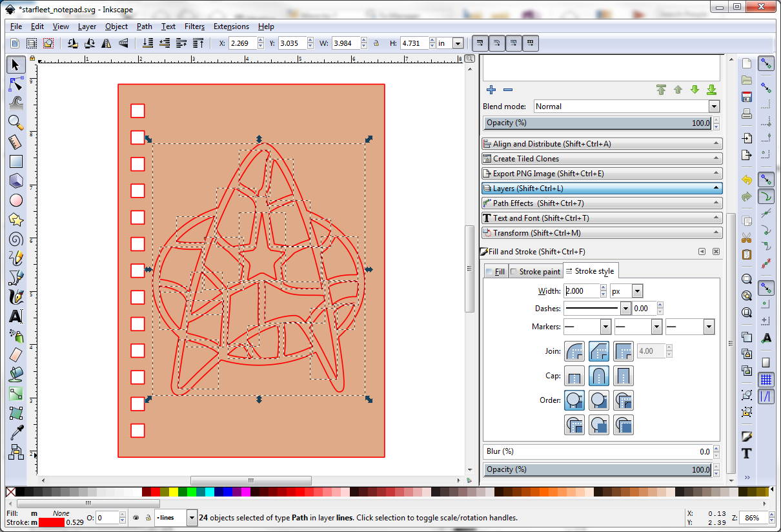This screenshot has width=781, height=532.
Task: Select the Tweak objects tool
Action: (16, 103)
